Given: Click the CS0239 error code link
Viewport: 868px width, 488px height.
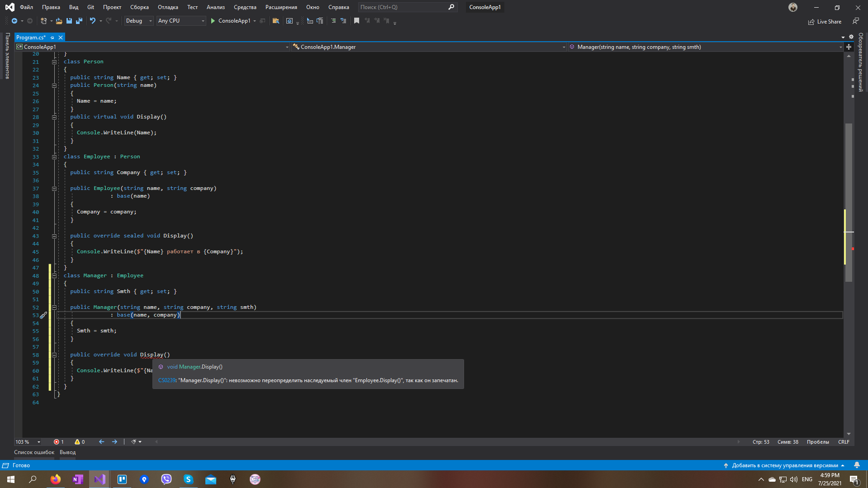Looking at the screenshot, I should [x=166, y=380].
